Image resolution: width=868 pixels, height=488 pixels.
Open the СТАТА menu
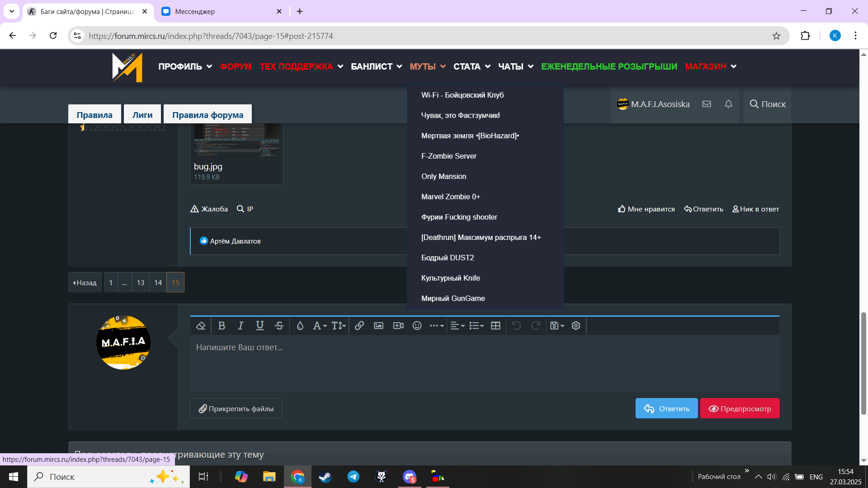point(472,66)
